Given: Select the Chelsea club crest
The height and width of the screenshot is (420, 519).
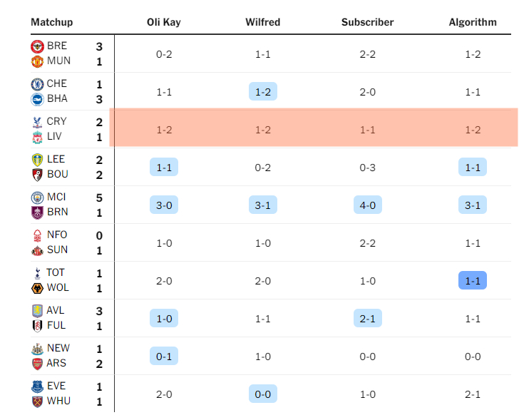Looking at the screenshot, I should pos(37,84).
